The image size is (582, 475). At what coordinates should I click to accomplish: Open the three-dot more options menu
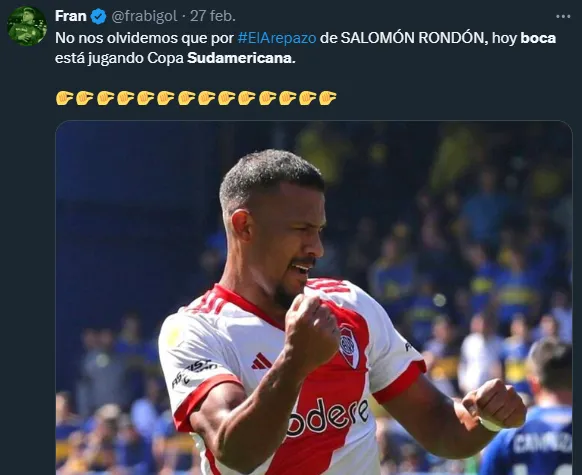coord(563,16)
